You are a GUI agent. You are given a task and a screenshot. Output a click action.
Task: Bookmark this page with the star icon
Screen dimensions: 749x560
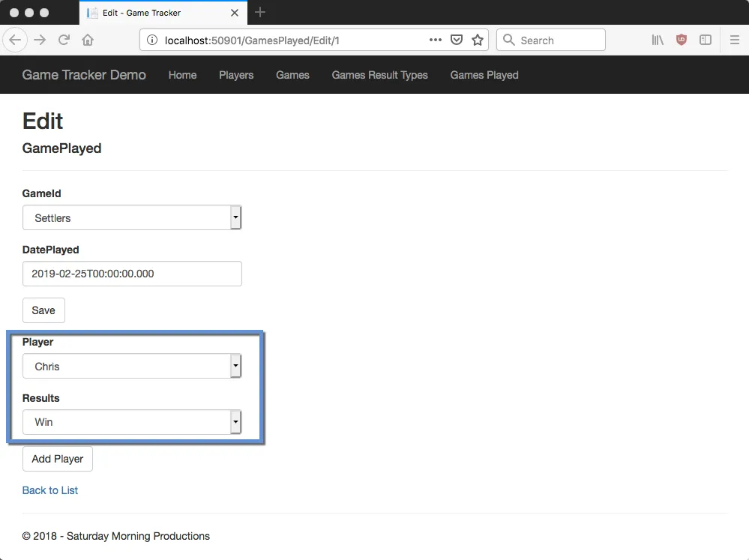[478, 40]
